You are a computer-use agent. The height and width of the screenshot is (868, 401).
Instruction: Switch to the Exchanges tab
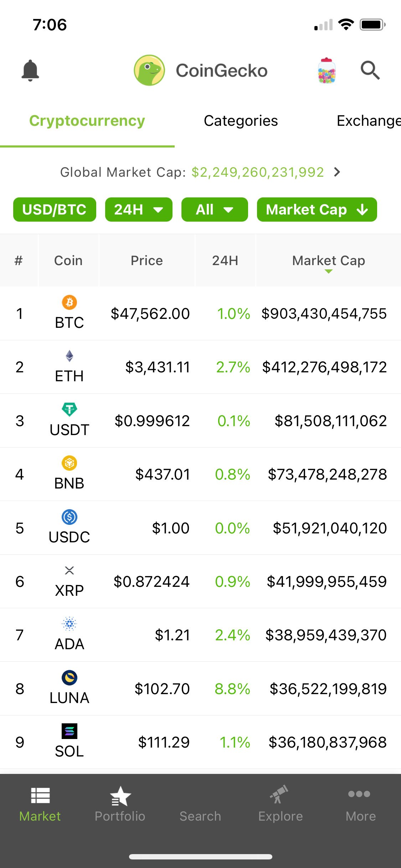point(369,121)
